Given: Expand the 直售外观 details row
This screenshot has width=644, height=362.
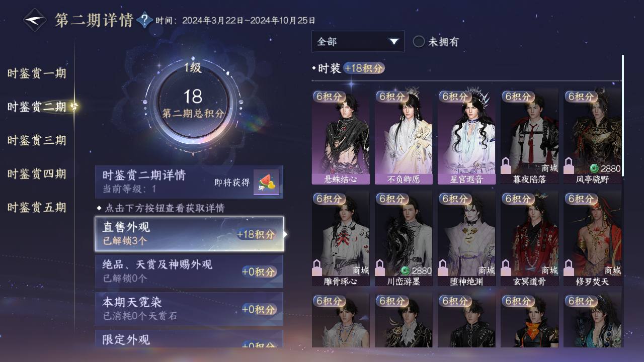Looking at the screenshot, I should [189, 234].
